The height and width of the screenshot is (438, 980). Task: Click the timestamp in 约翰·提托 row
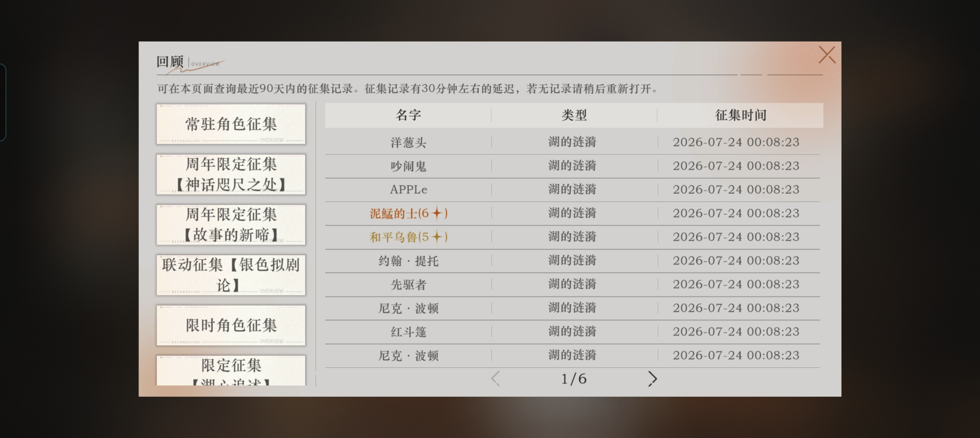[736, 260]
